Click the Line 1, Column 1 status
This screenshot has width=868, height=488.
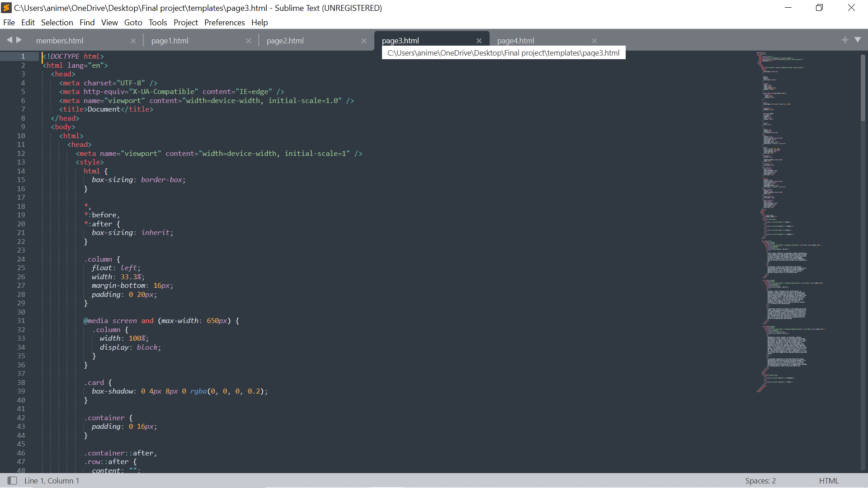click(x=52, y=481)
